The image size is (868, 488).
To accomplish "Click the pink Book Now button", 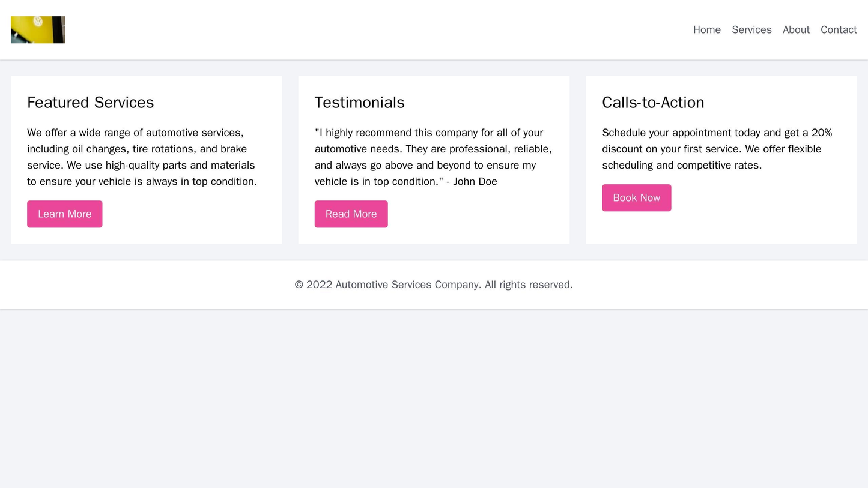I will 637,197.
